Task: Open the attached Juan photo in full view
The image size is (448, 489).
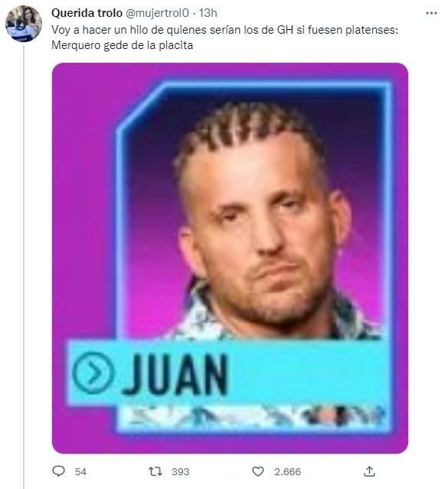Action: pos(230,258)
